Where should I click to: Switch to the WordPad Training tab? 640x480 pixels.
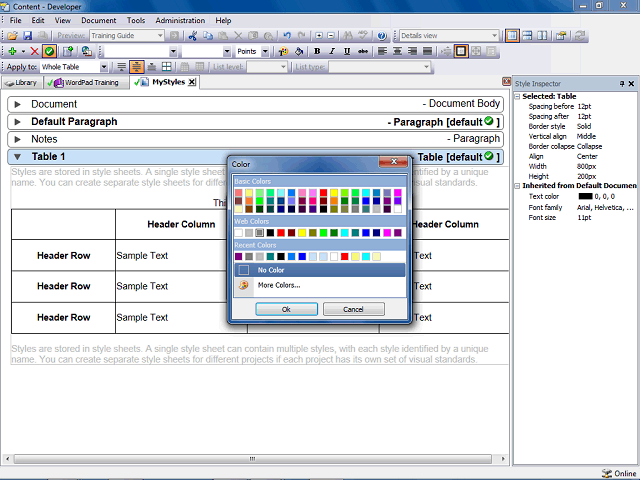(x=85, y=83)
